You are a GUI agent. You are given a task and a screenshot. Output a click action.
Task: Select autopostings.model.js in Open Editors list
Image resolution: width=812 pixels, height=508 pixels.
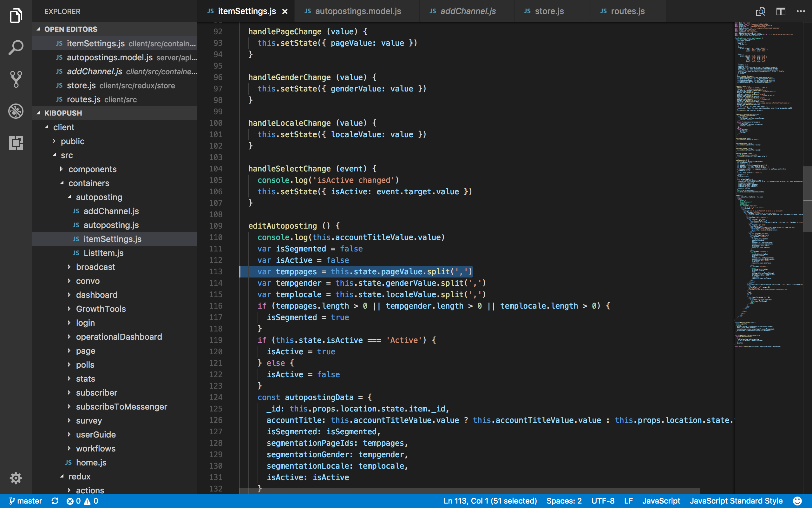point(115,57)
